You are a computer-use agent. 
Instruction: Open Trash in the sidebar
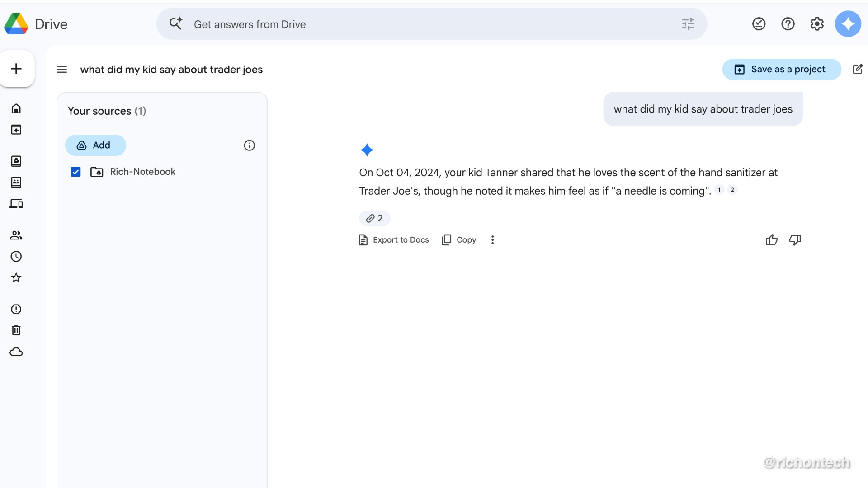click(16, 330)
